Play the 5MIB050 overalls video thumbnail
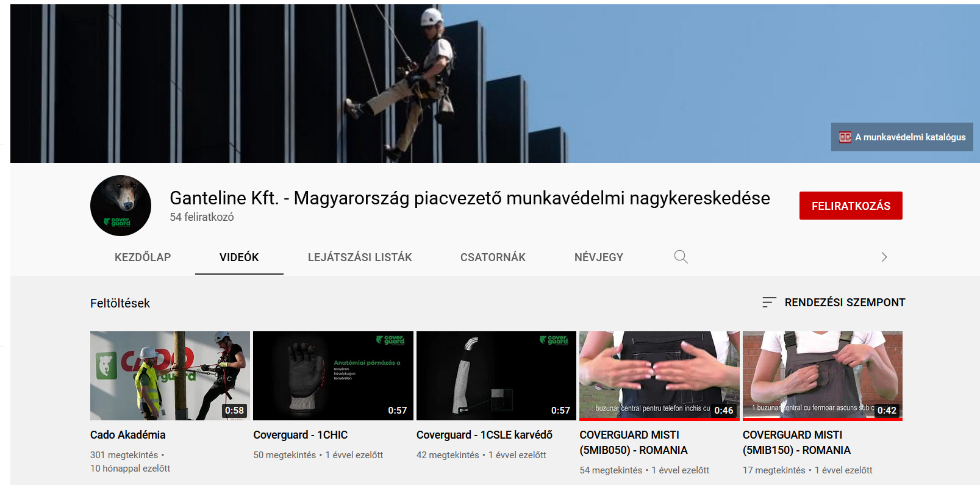The width and height of the screenshot is (980, 485). [659, 376]
